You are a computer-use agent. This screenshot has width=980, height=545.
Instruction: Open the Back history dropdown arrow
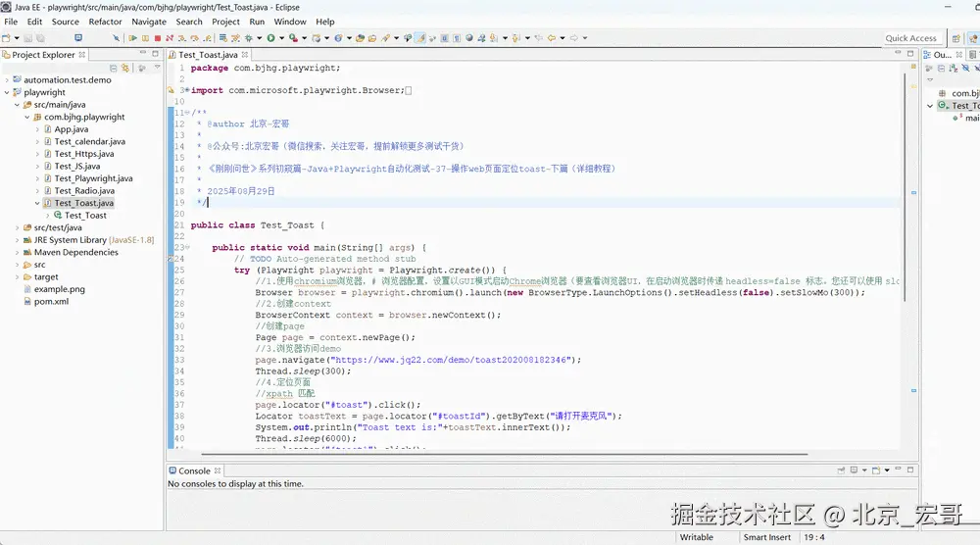pos(563,38)
